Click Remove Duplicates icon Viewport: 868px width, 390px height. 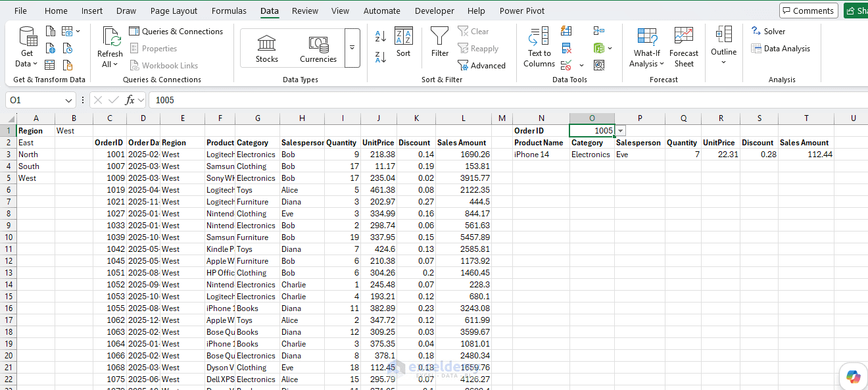[x=566, y=48]
